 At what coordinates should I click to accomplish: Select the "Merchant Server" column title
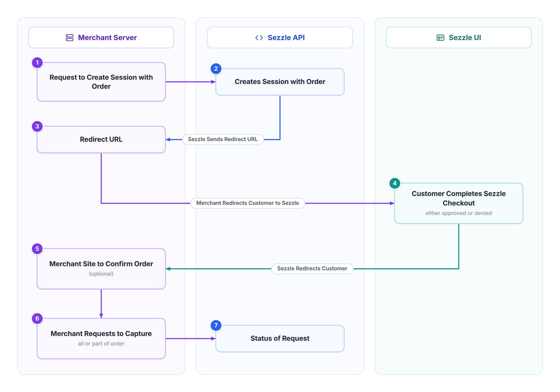(x=107, y=37)
